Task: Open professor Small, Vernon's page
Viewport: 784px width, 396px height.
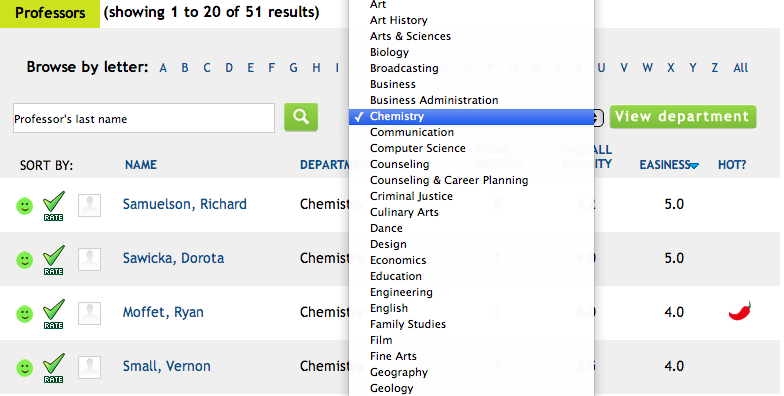Action: [166, 366]
